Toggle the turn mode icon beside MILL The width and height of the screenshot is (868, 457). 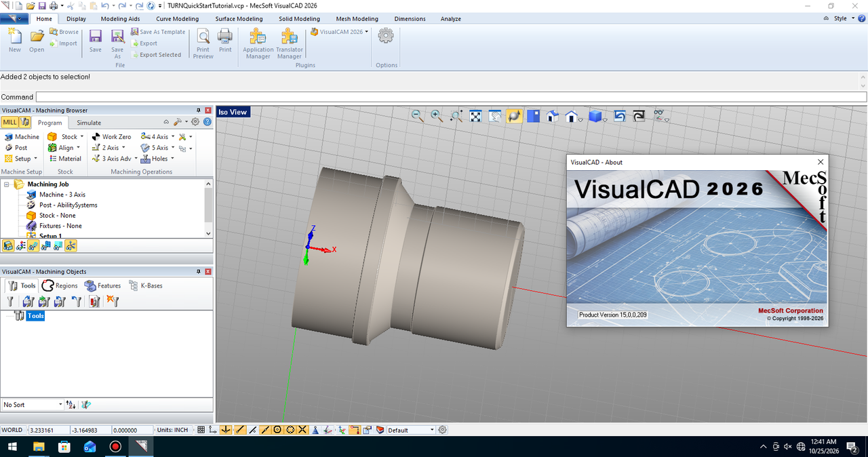(x=25, y=122)
